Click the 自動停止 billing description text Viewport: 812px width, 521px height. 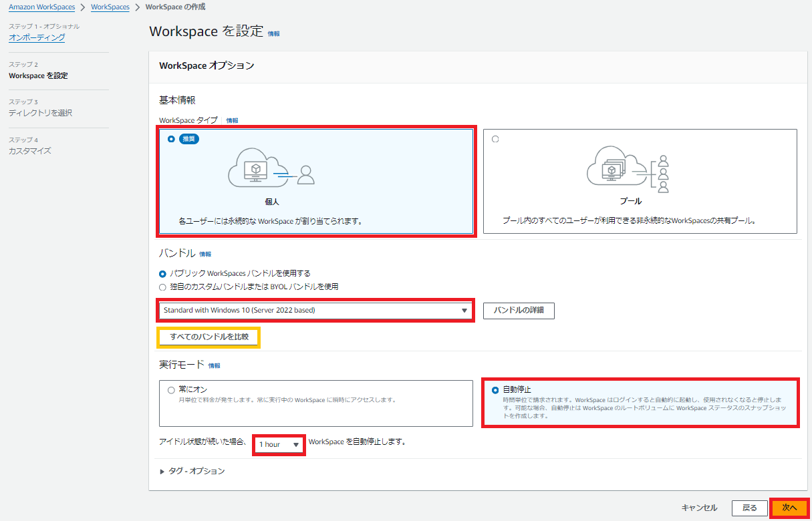644,407
